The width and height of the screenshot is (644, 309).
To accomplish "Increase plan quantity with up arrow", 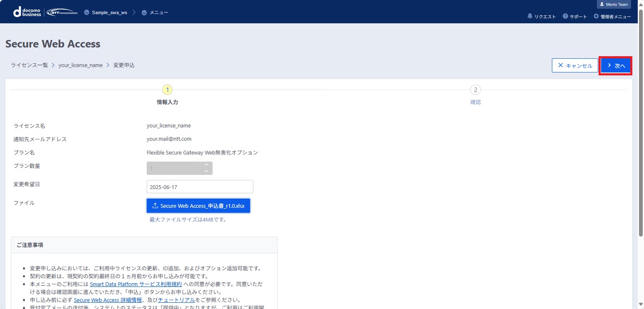I will pyautogui.click(x=206, y=165).
